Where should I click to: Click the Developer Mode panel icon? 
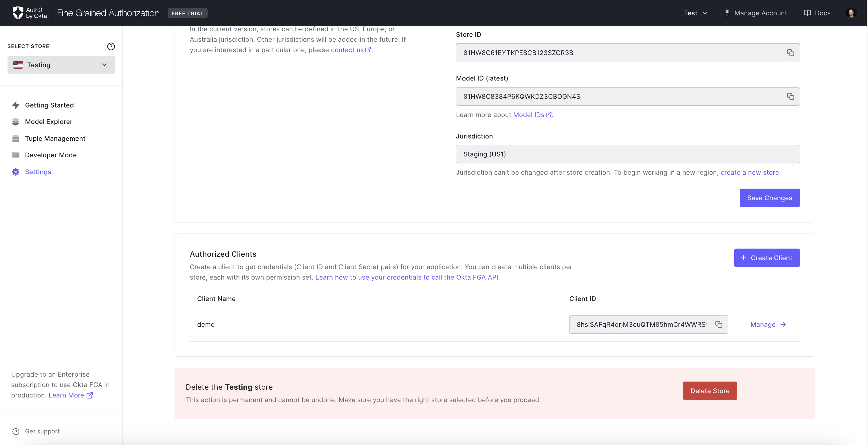pyautogui.click(x=16, y=155)
